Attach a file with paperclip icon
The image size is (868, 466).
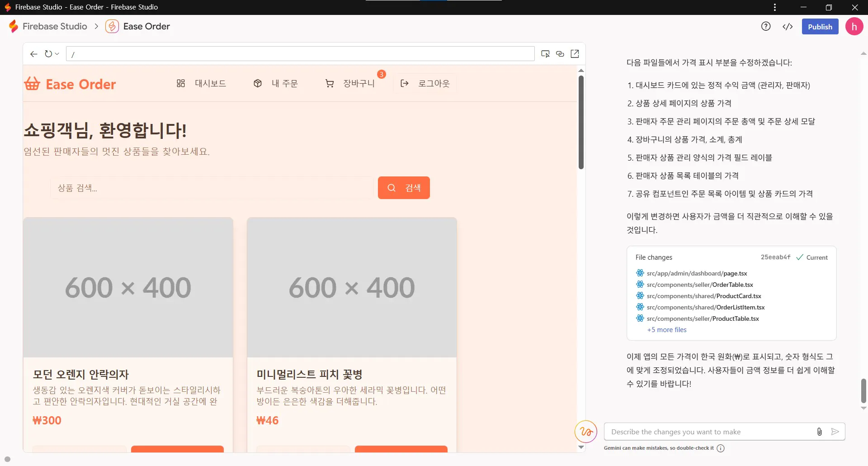(819, 432)
